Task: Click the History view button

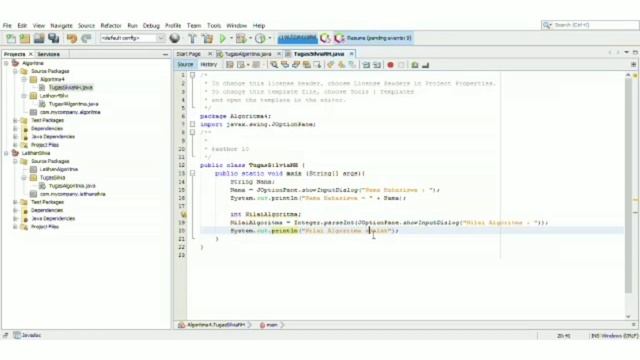Action: click(209, 64)
